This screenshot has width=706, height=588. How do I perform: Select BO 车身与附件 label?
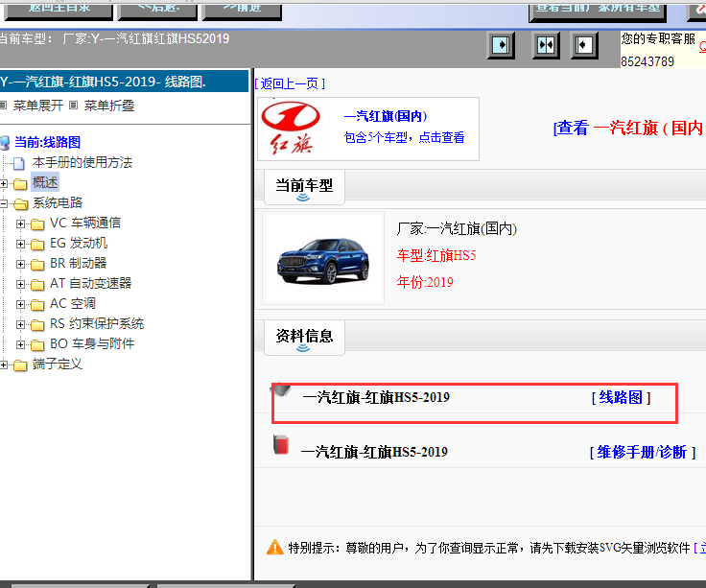[x=92, y=344]
